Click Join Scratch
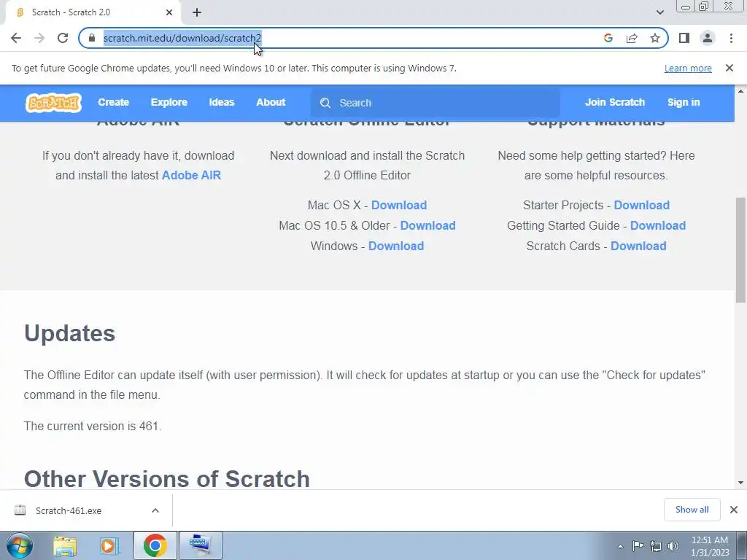 click(x=614, y=102)
